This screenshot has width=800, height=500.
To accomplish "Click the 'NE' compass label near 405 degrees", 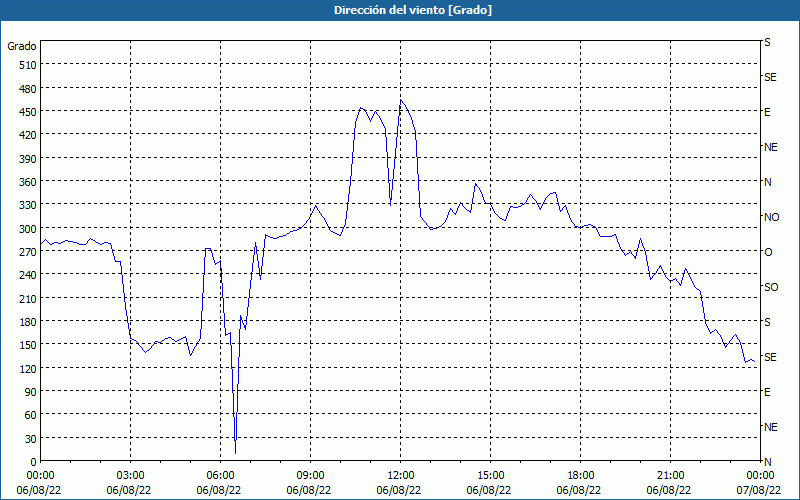I will (770, 147).
